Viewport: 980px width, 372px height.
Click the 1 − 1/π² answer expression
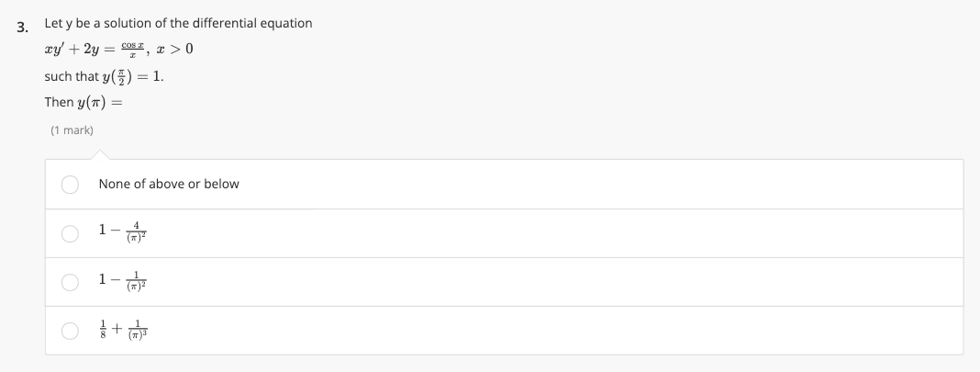coord(124,282)
